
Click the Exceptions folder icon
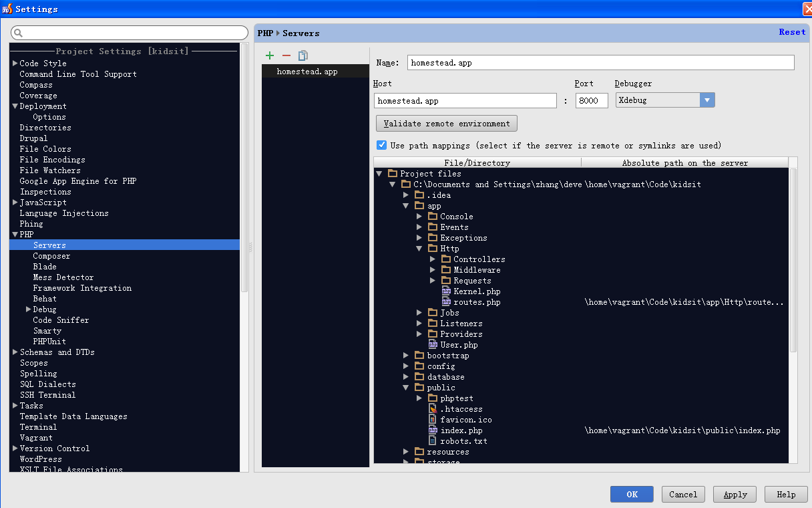point(433,238)
